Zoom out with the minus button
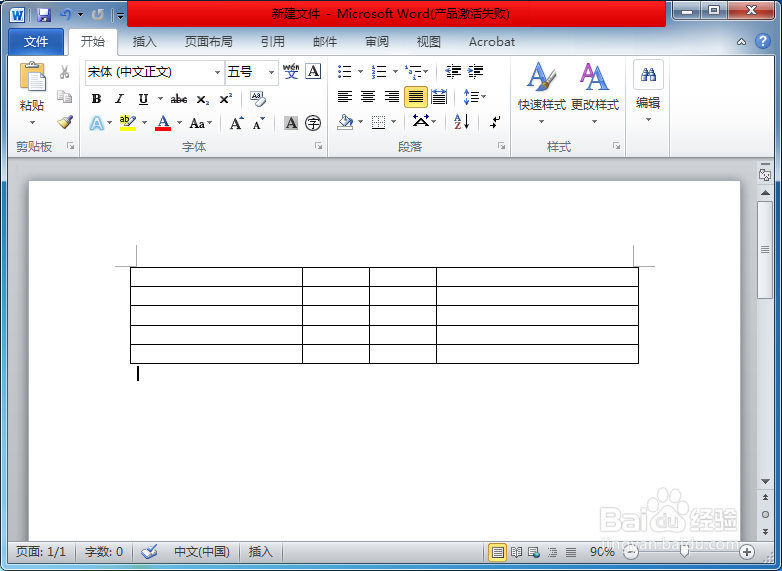Image resolution: width=782 pixels, height=571 pixels. point(631,552)
